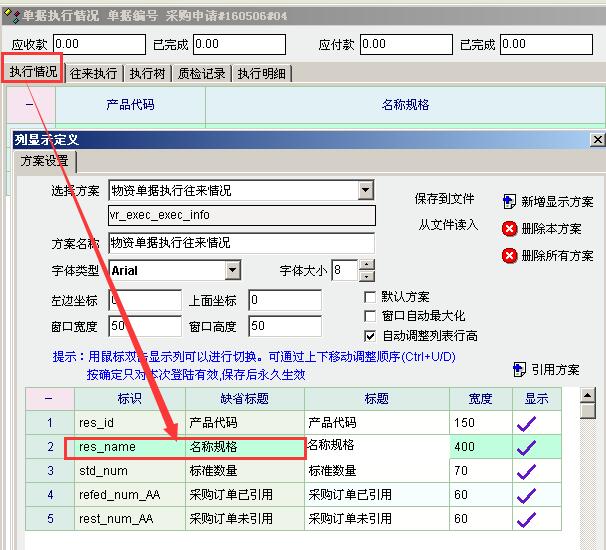Click 保存到文件 link
The width and height of the screenshot is (606, 550).
(x=446, y=199)
